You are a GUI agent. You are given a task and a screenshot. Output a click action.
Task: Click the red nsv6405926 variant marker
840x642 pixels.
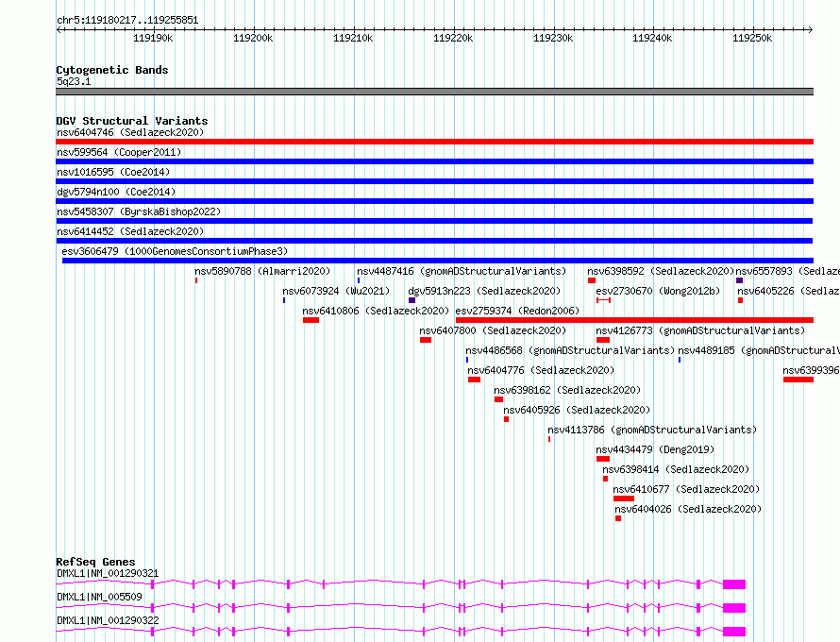coord(506,419)
